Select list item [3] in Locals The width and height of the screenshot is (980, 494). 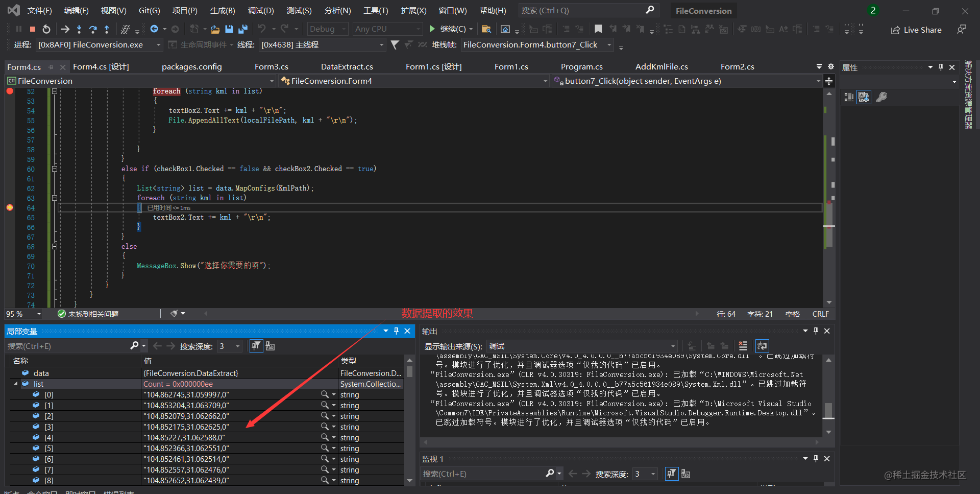coord(207,427)
